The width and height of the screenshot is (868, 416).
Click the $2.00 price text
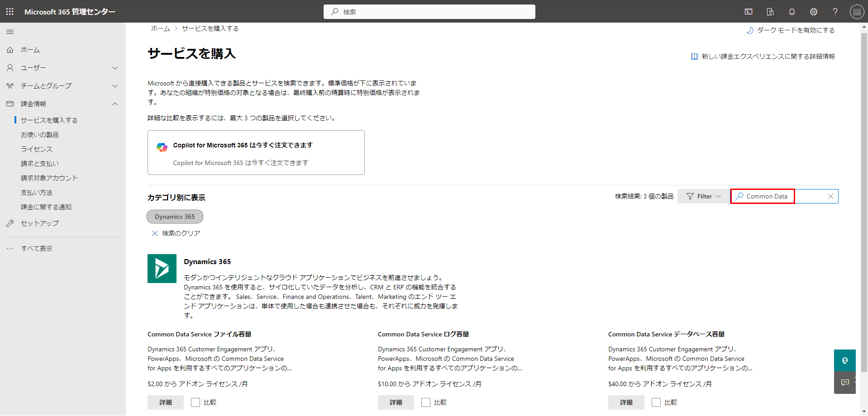(x=197, y=384)
